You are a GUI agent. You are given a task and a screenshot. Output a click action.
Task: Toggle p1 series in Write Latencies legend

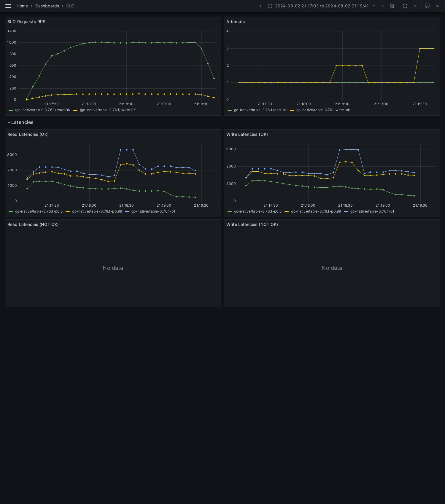(x=372, y=211)
